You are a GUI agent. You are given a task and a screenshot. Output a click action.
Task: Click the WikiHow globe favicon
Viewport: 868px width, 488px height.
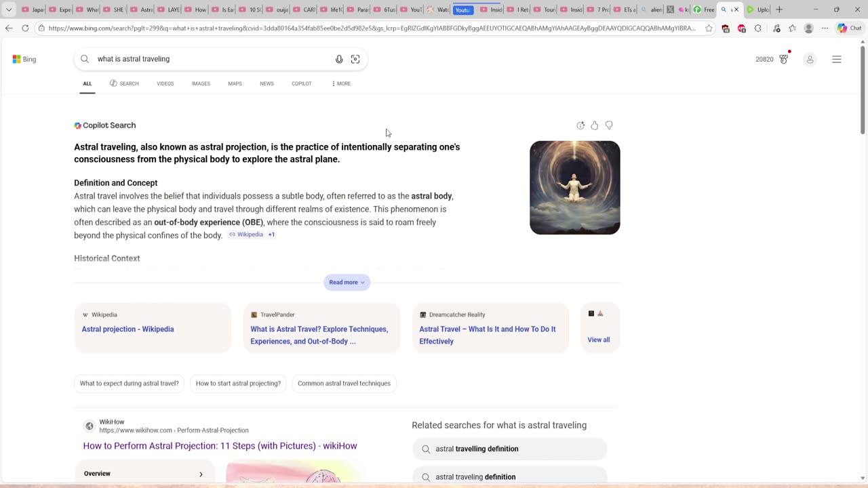89,426
